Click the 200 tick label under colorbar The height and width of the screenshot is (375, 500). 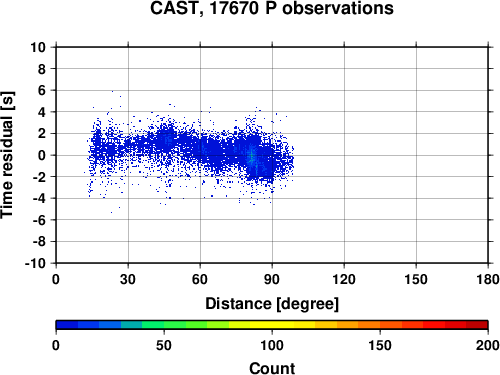tap(488, 345)
